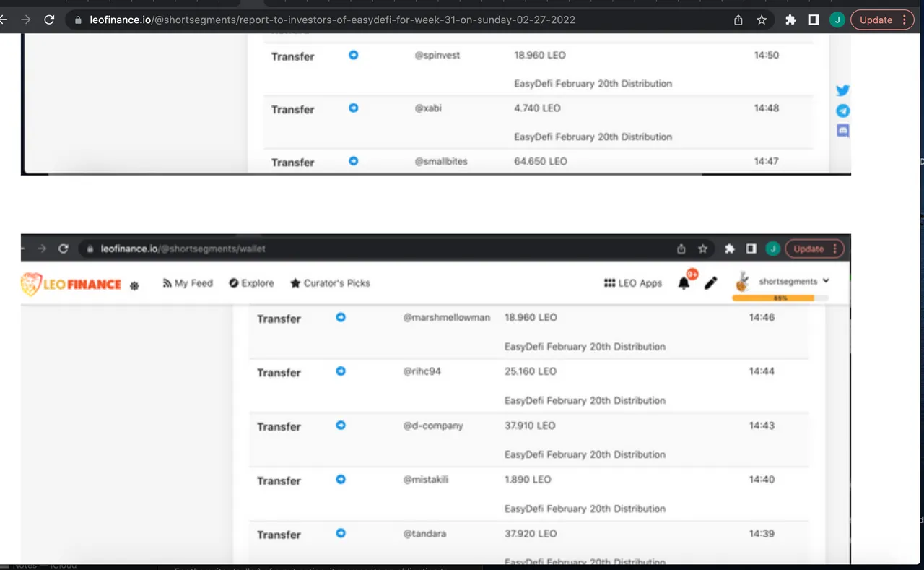The image size is (924, 570).
Task: Open the My Feed menu item
Action: coord(188,283)
